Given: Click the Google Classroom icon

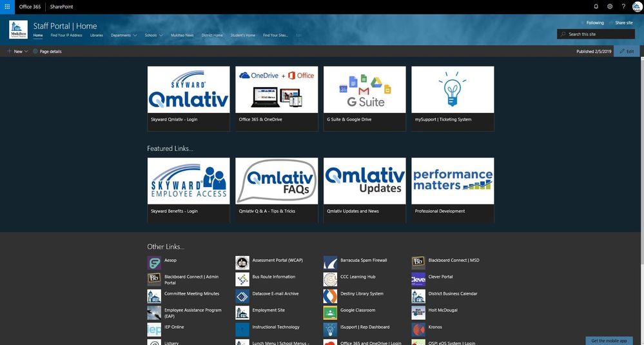Looking at the screenshot, I should pyautogui.click(x=330, y=313).
